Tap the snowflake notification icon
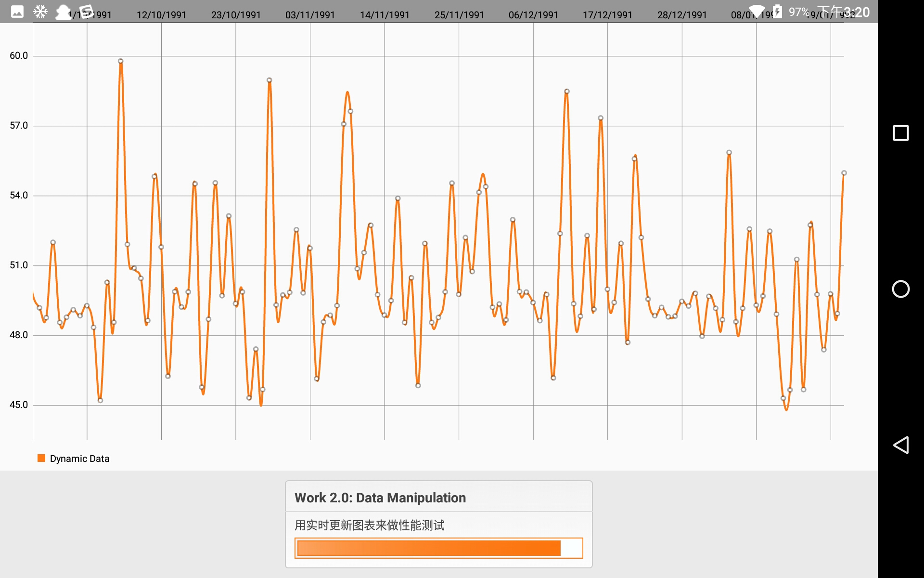The height and width of the screenshot is (578, 924). [40, 12]
